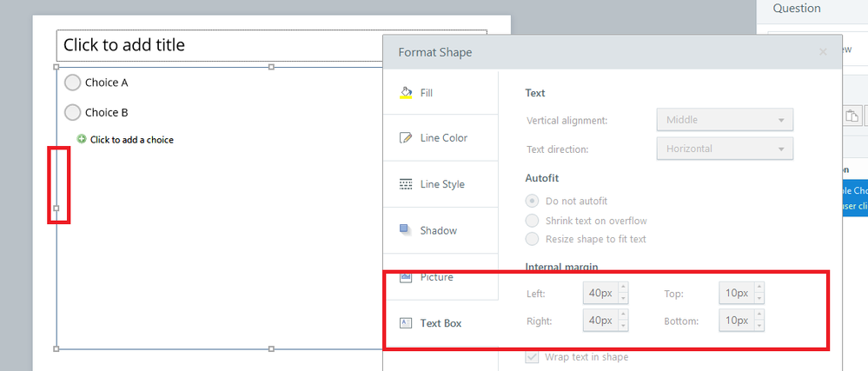Increase the Right margin with up arrow

(x=622, y=315)
